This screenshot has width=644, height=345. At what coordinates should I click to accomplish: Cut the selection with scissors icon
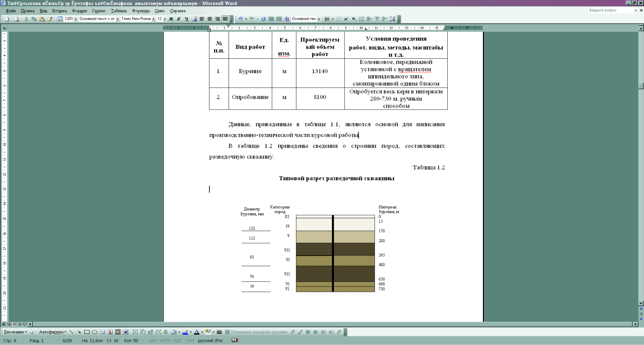pos(26,19)
